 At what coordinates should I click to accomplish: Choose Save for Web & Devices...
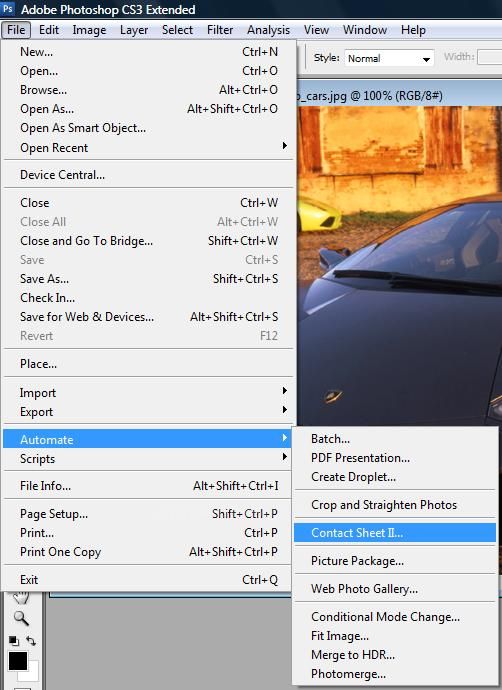[x=149, y=317]
